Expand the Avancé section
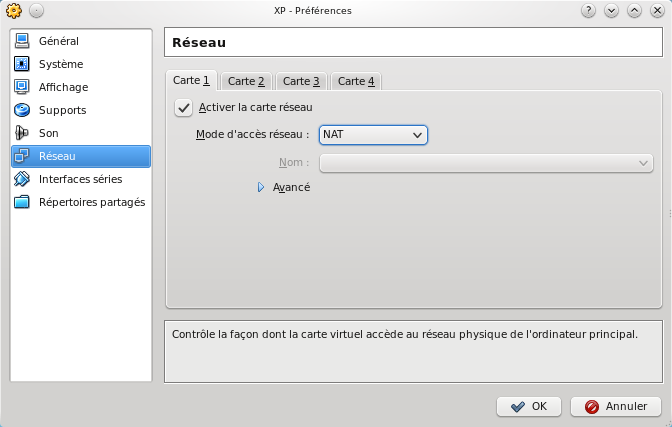Image resolution: width=672 pixels, height=427 pixels. pyautogui.click(x=261, y=187)
